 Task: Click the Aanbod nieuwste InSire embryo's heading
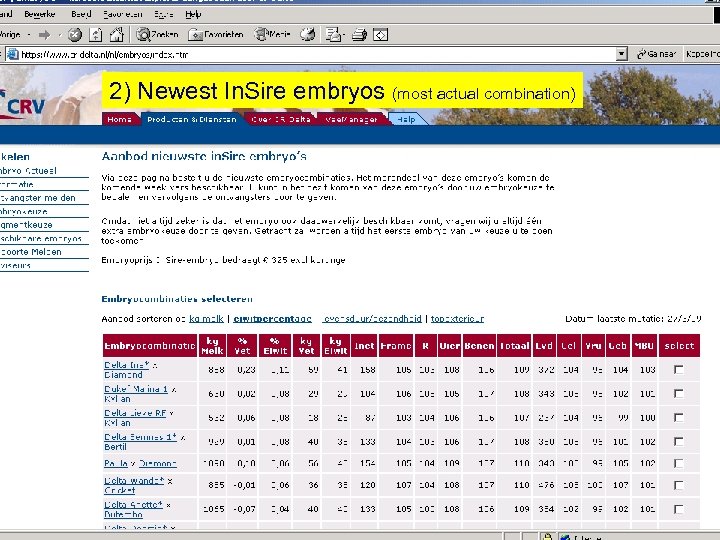click(x=204, y=156)
